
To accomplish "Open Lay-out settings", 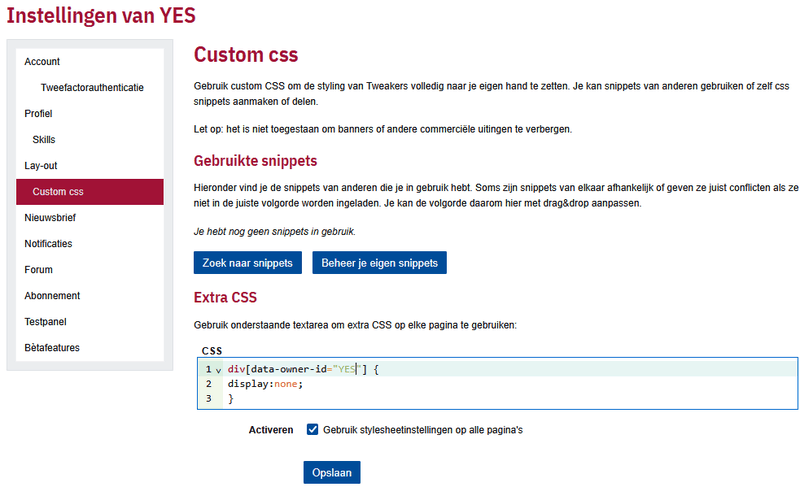I will pos(41,166).
